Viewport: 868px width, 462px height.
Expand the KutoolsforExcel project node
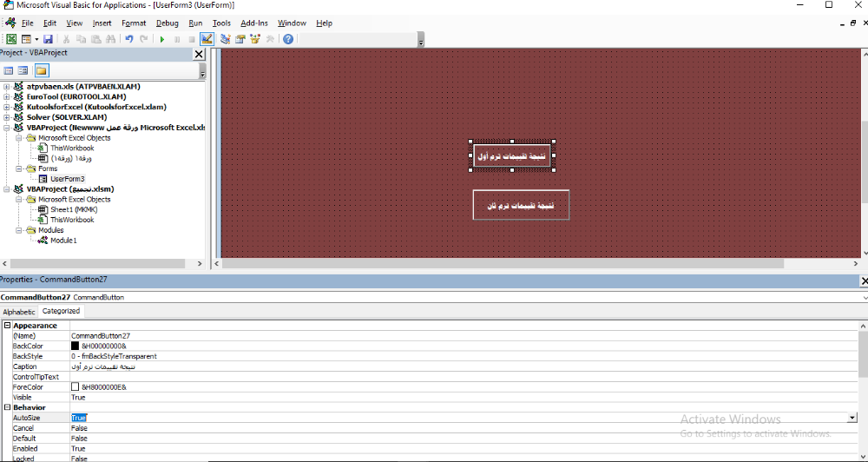7,107
